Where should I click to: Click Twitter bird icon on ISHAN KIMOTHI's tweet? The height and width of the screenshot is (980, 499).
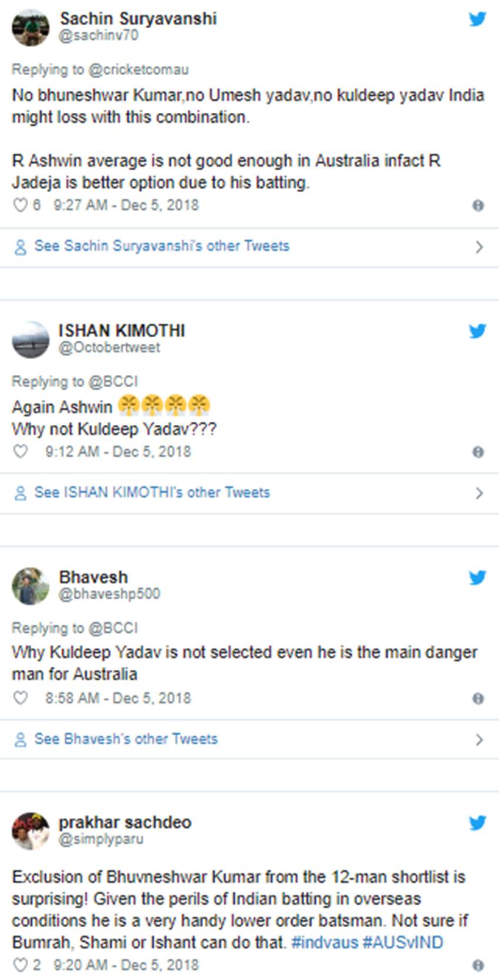(x=477, y=331)
